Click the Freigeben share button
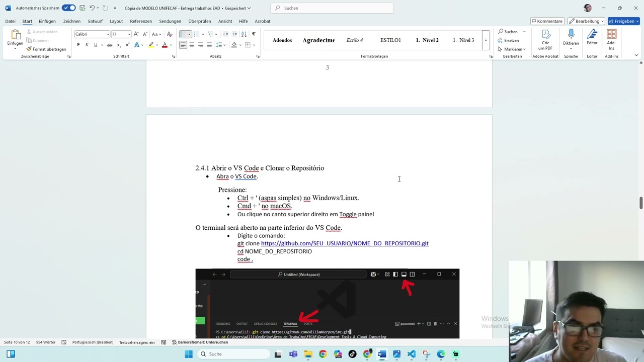The image size is (644, 362). click(623, 21)
